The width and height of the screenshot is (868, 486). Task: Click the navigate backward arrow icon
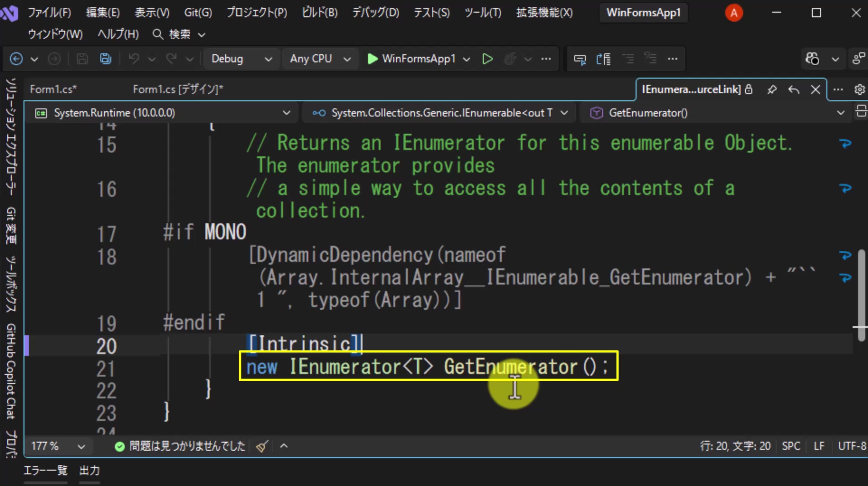pyautogui.click(x=16, y=59)
